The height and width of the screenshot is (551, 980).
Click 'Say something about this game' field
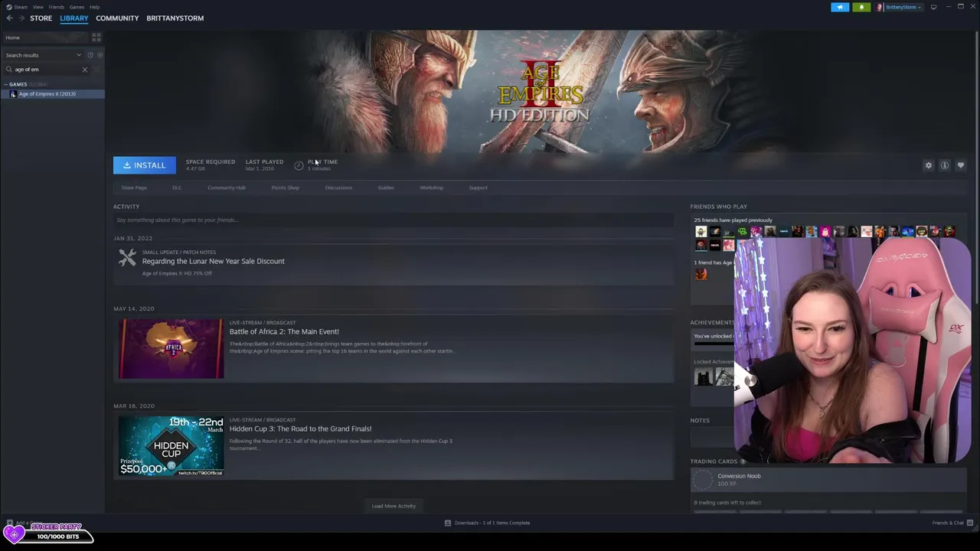pyautogui.click(x=394, y=220)
